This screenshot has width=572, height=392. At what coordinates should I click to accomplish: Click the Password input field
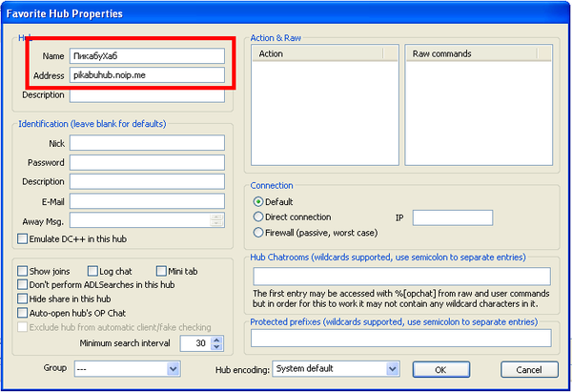coord(147,162)
